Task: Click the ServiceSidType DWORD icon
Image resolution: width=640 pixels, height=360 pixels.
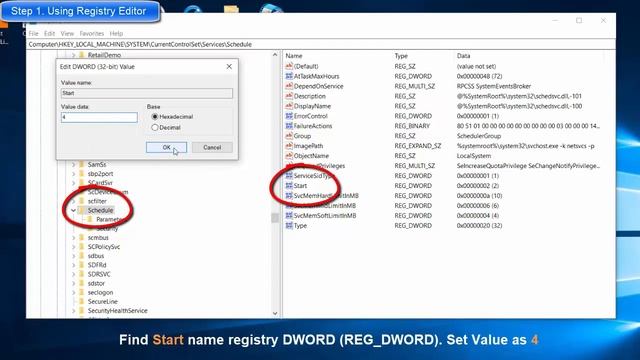Action: pos(289,176)
